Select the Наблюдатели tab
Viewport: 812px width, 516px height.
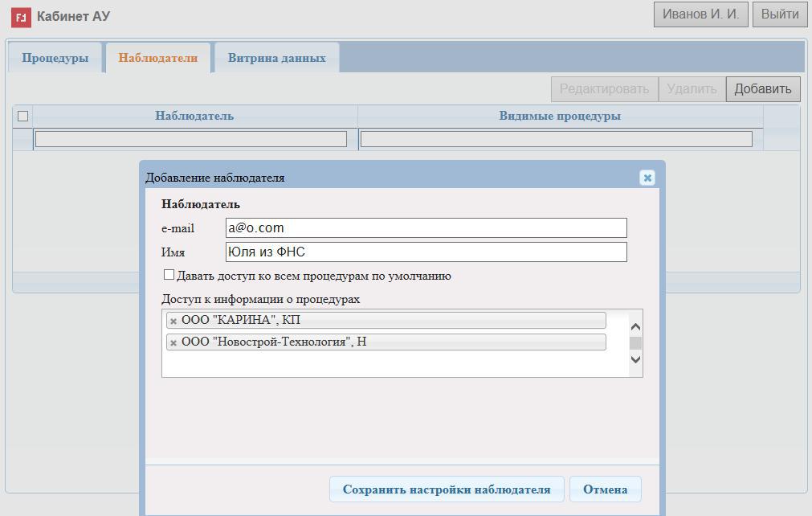(x=157, y=58)
